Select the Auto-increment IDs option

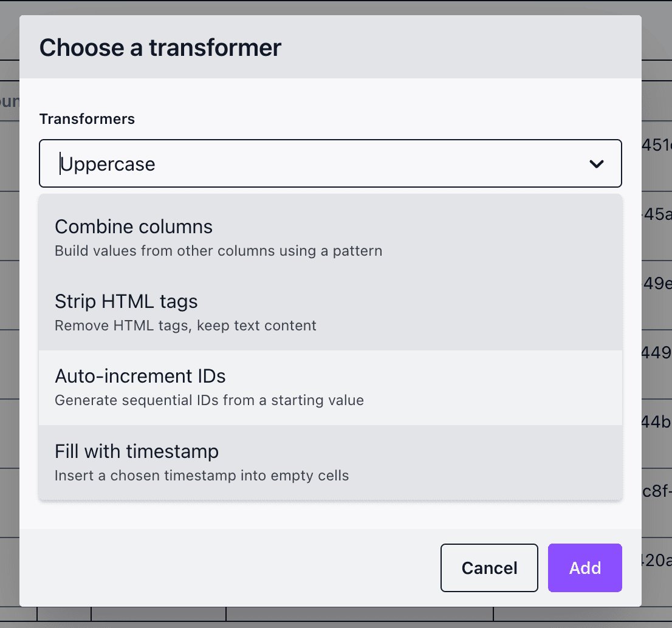(140, 376)
